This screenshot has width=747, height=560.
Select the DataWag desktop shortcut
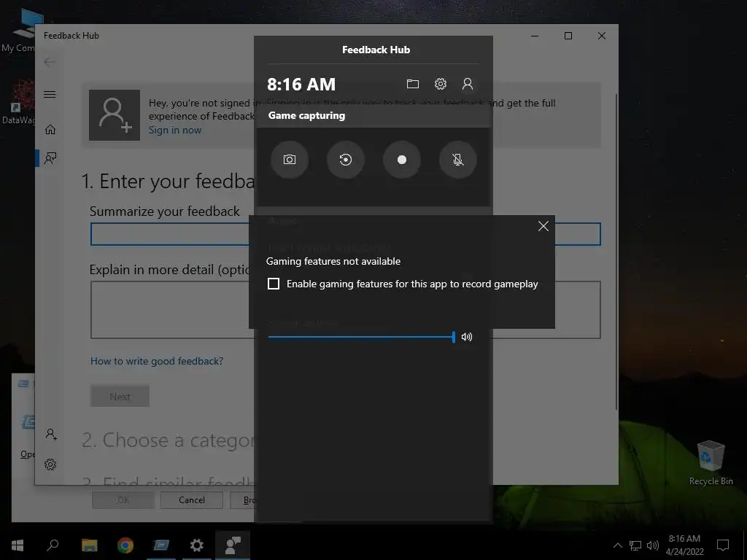tap(18, 102)
